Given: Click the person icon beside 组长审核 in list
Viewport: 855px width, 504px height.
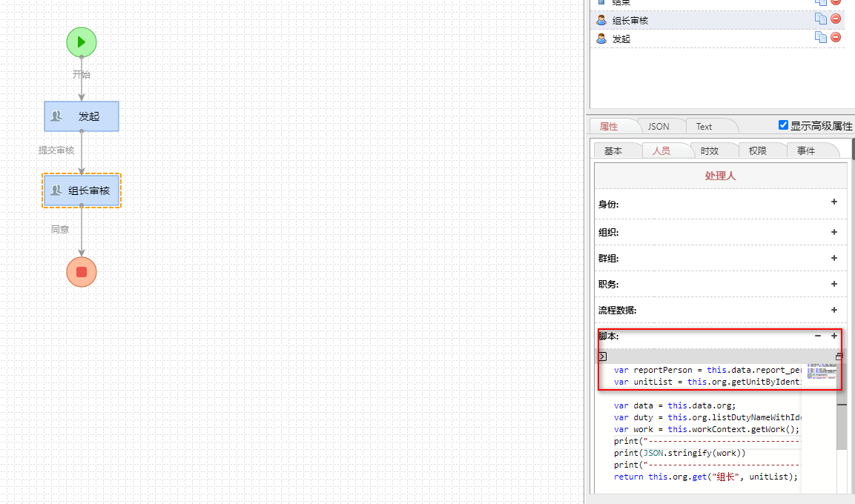Looking at the screenshot, I should 601,20.
